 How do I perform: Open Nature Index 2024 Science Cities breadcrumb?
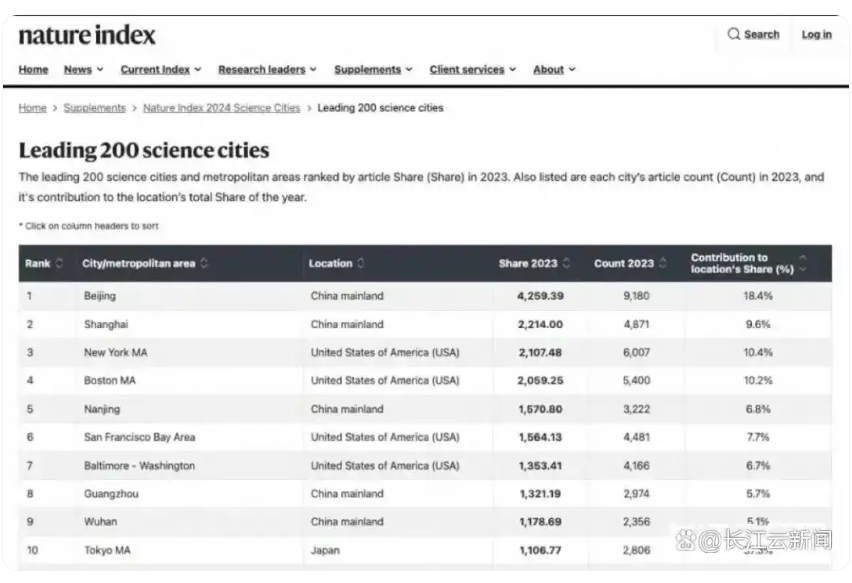tap(221, 108)
